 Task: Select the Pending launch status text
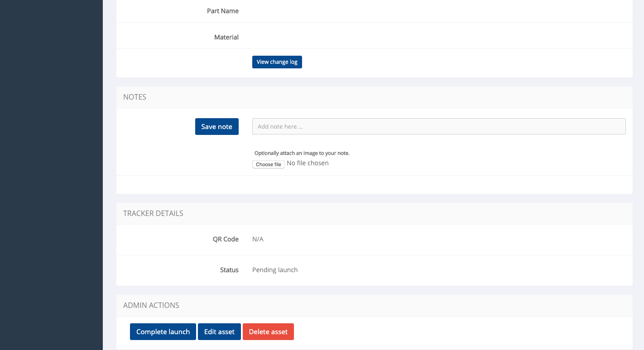(x=275, y=270)
